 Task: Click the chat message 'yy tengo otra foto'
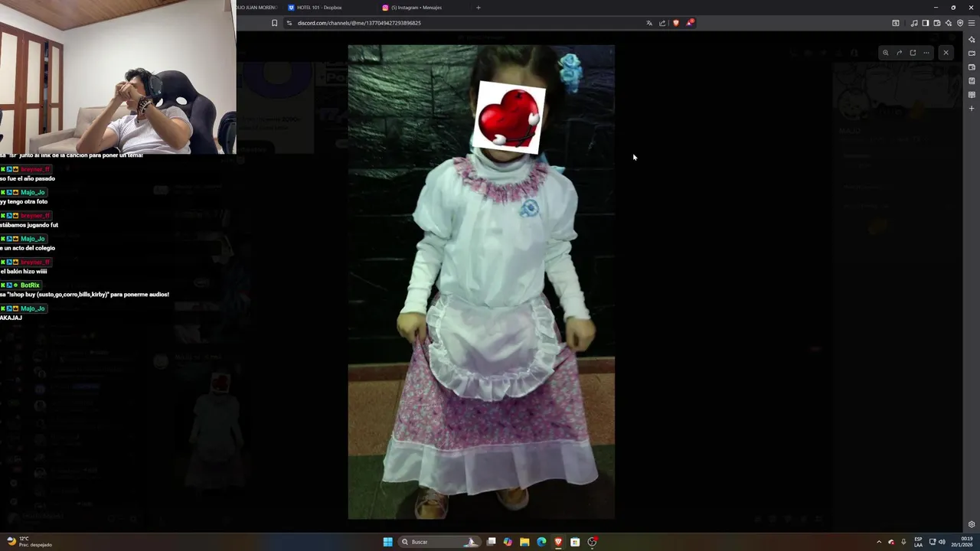pos(24,202)
